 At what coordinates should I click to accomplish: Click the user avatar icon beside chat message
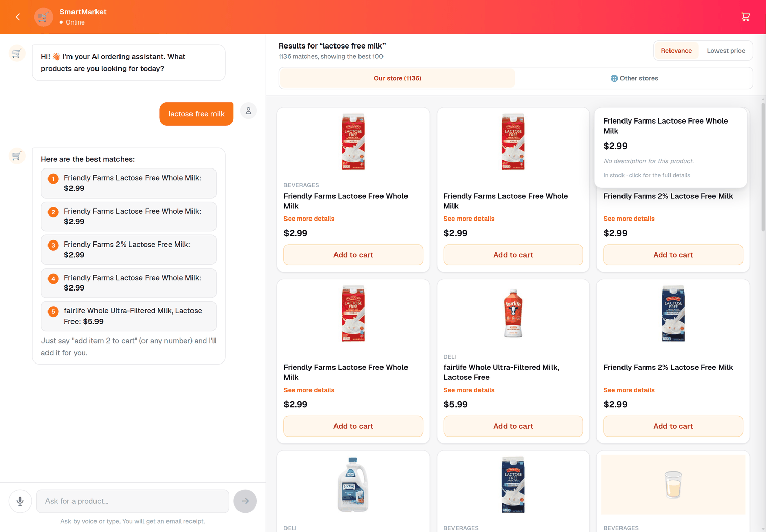tap(248, 111)
